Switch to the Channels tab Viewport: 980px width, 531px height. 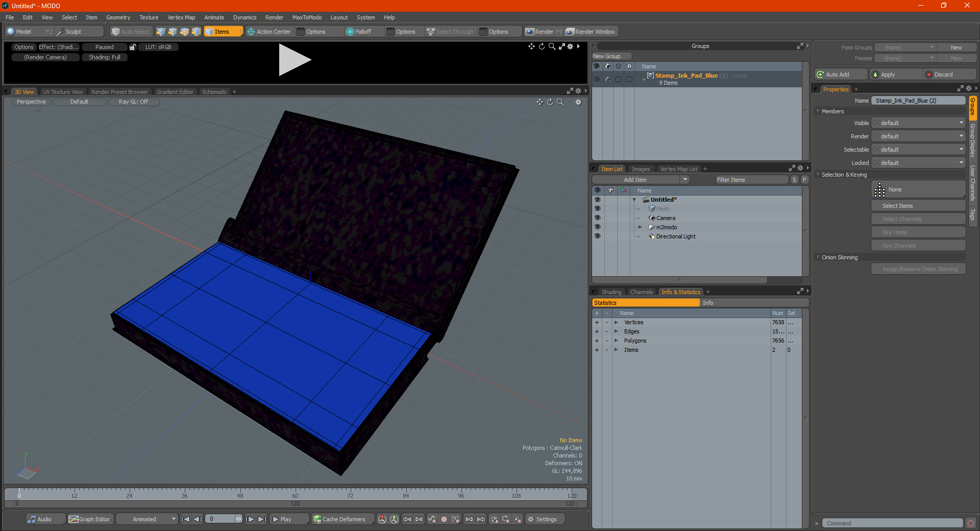click(641, 292)
